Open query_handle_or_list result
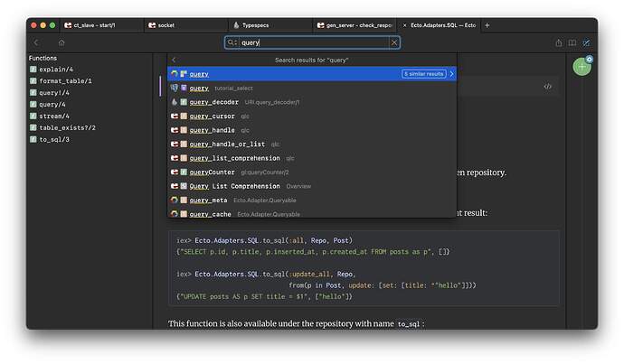 tap(312, 145)
